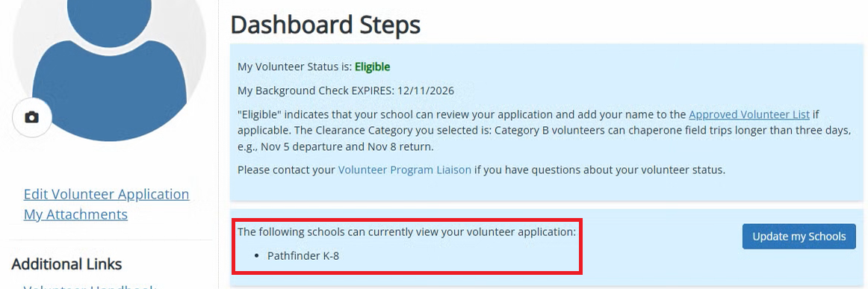Follow the Volunteer Program Liaison link

(x=405, y=170)
